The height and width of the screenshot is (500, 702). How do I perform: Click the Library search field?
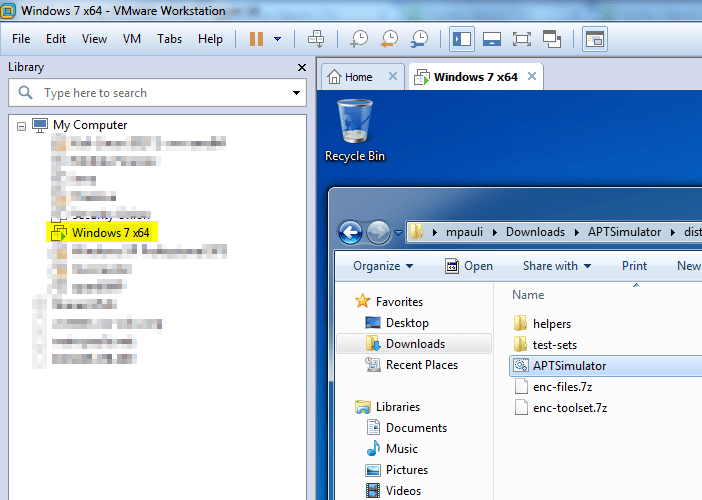click(x=157, y=93)
